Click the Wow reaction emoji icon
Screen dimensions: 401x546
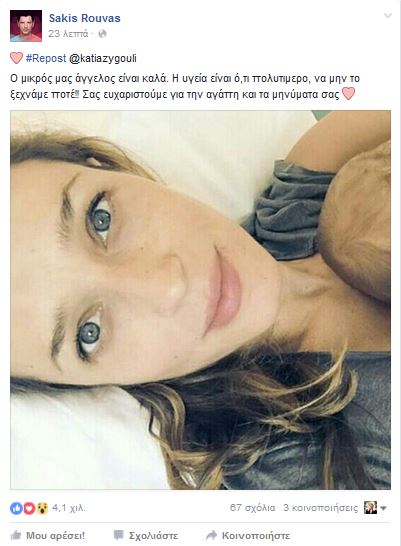(x=42, y=509)
